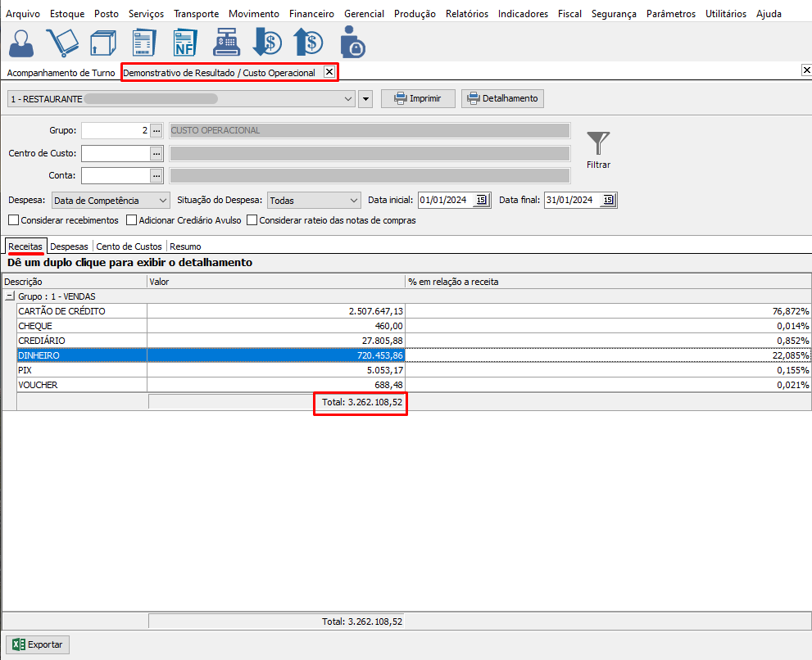Open the money down-arrow icon
The image size is (812, 660).
point(267,43)
